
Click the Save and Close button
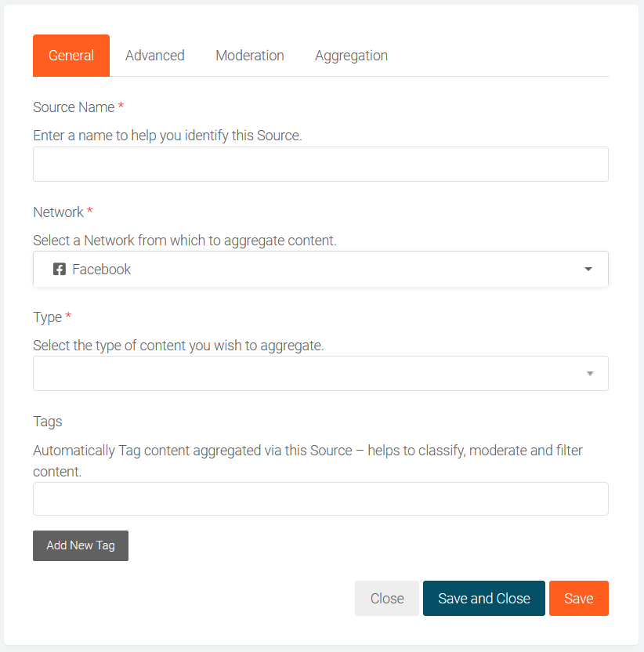tap(483, 599)
